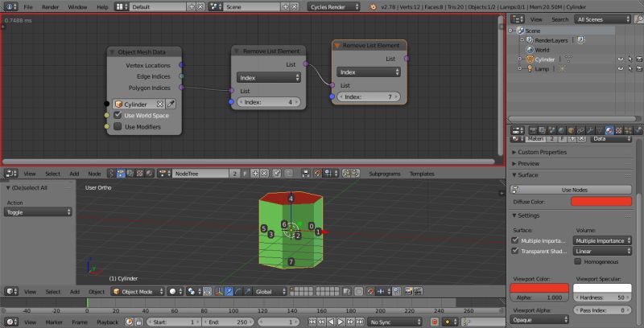Open the Object Mode dropdown

138,292
